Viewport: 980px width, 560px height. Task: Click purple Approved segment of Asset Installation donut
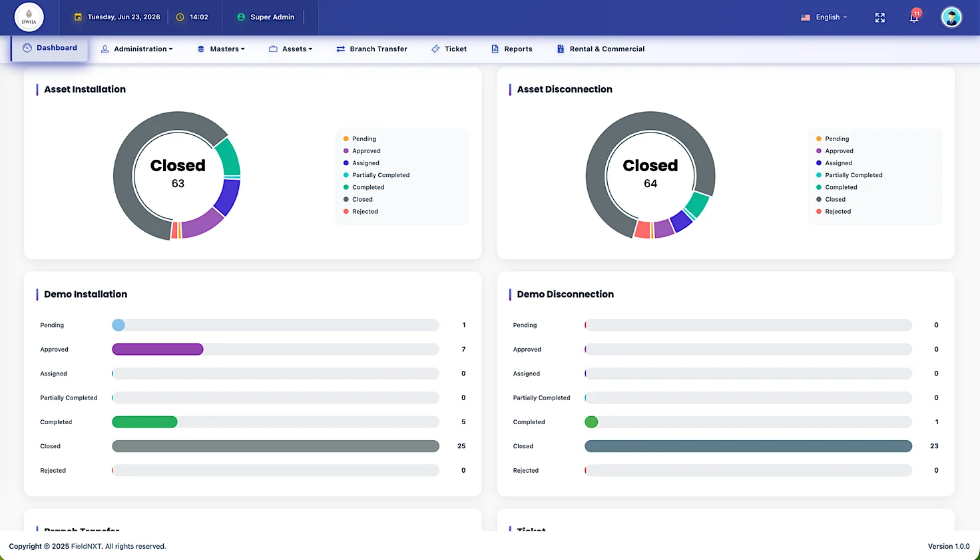click(x=204, y=224)
